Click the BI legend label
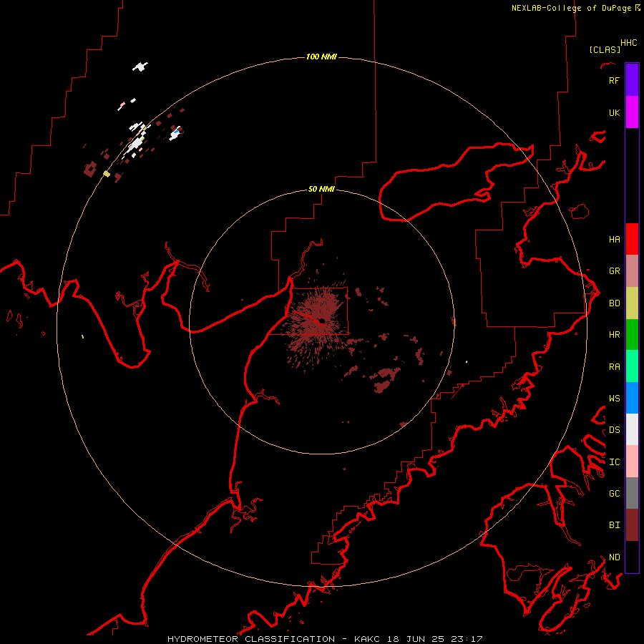Screen dimensions: 644x644 click(x=614, y=525)
